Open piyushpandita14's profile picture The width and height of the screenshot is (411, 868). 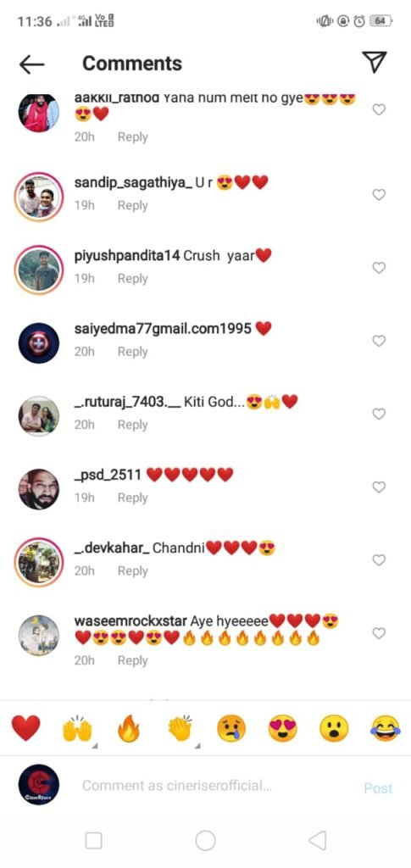tap(39, 270)
